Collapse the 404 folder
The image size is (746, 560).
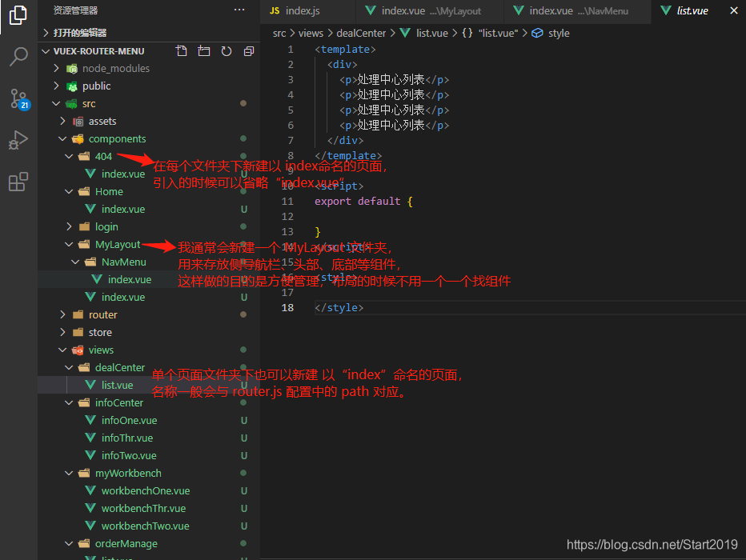(x=149, y=157)
